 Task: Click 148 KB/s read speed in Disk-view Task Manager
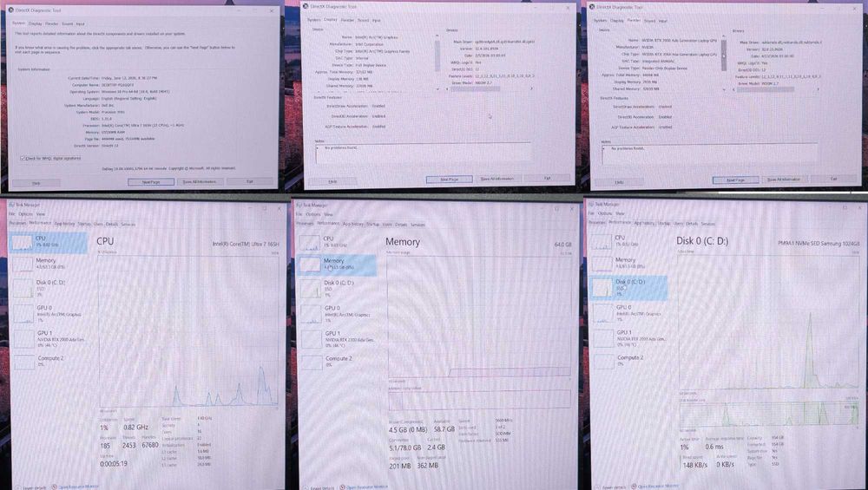pyautogui.click(x=694, y=465)
